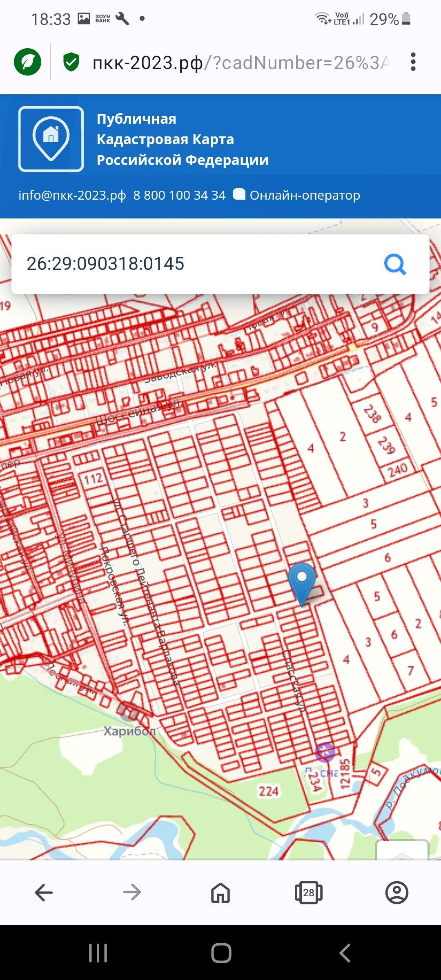The width and height of the screenshot is (441, 980).
Task: Tap the пкк-2023.рф address bar URL
Action: pyautogui.click(x=241, y=63)
